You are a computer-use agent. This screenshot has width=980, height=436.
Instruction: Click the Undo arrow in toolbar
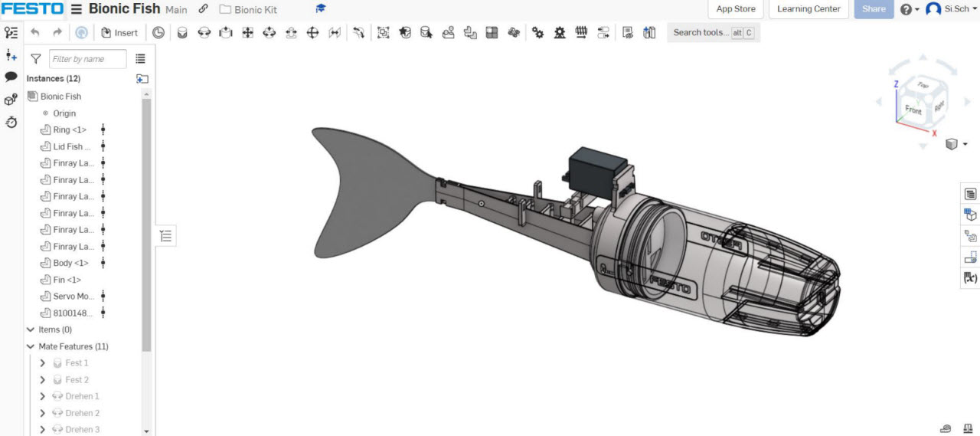click(x=34, y=33)
